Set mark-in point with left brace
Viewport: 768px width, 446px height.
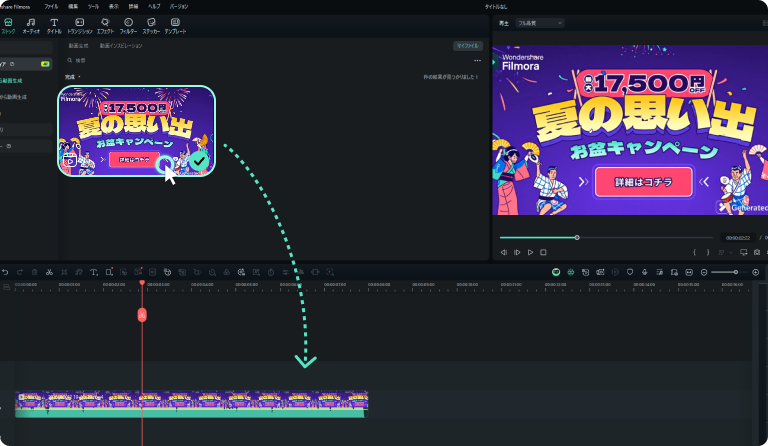coord(694,252)
